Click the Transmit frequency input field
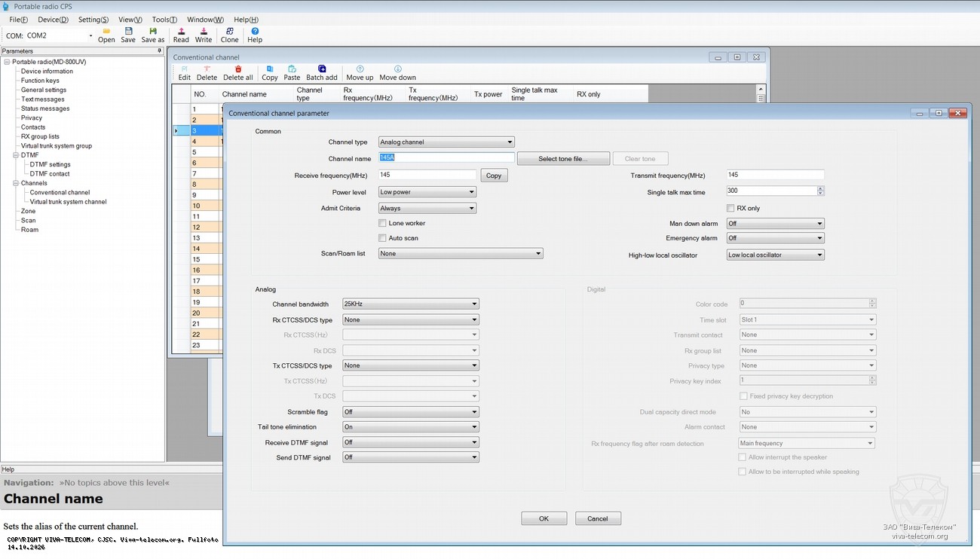The width and height of the screenshot is (980, 559). pyautogui.click(x=775, y=175)
